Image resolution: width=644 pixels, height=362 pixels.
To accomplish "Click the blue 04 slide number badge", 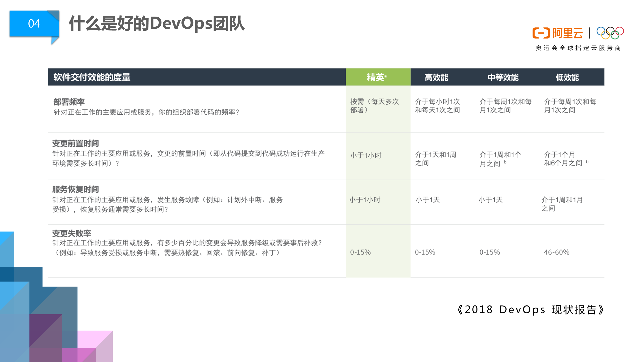I will click(x=34, y=24).
